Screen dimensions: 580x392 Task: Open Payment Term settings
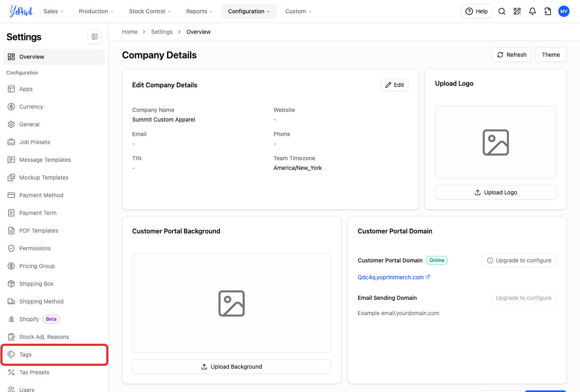tap(54, 213)
